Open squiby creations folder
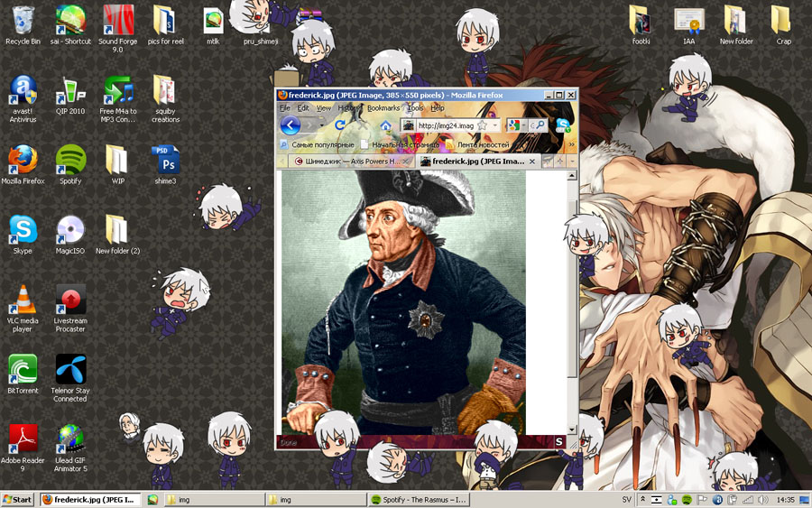812x508 pixels. pyautogui.click(x=166, y=98)
